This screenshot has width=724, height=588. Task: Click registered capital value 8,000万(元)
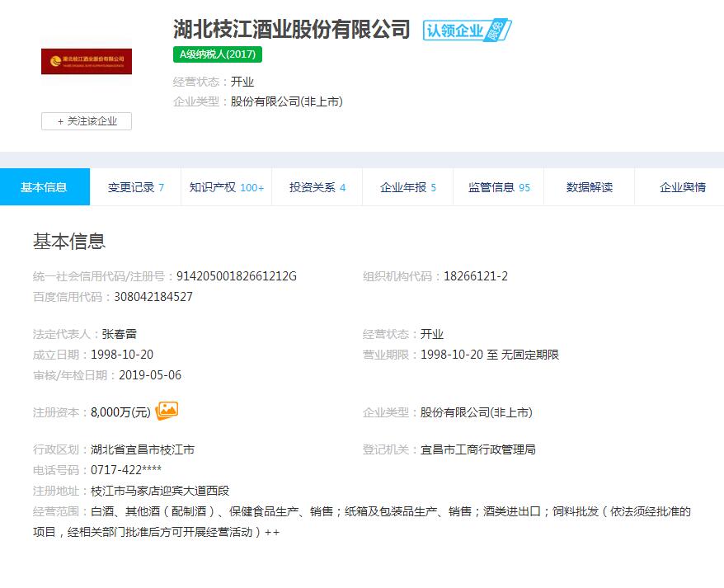(x=120, y=412)
